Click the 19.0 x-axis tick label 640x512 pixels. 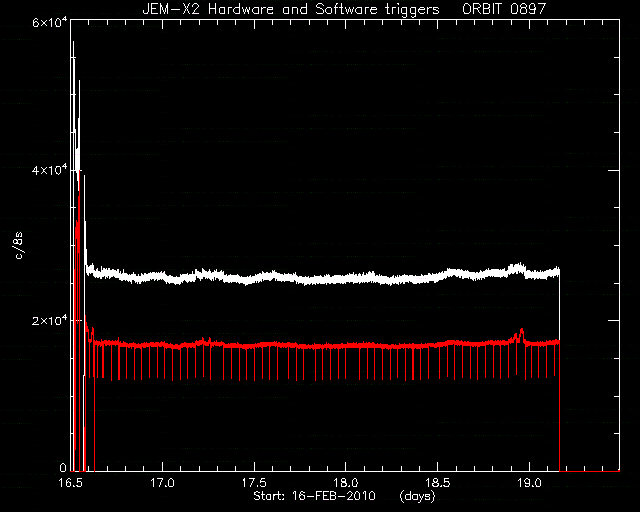(x=529, y=483)
